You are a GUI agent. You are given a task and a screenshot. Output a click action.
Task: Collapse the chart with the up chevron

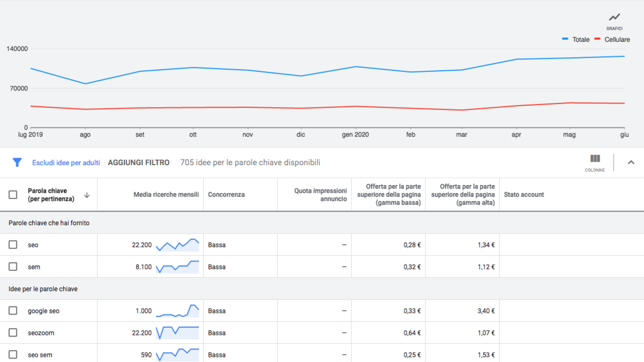tap(631, 162)
